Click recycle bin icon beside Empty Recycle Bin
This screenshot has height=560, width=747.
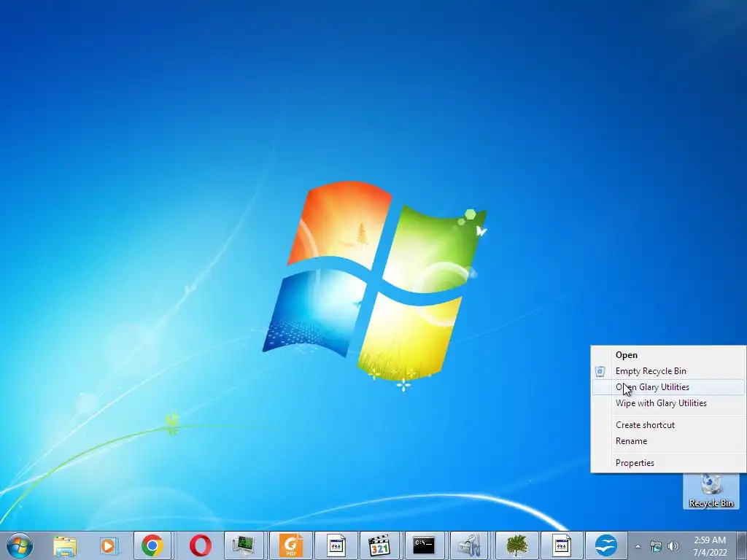[600, 371]
